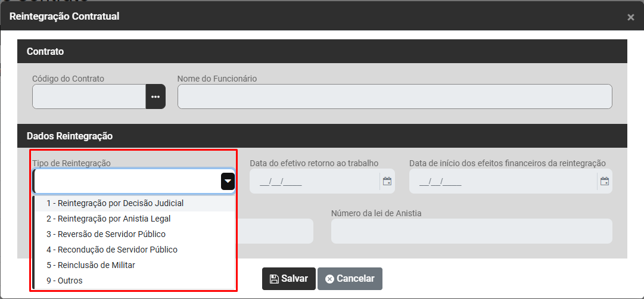Select 4 - Recondução de Servidor Público
The width and height of the screenshot is (644, 299).
click(x=134, y=250)
